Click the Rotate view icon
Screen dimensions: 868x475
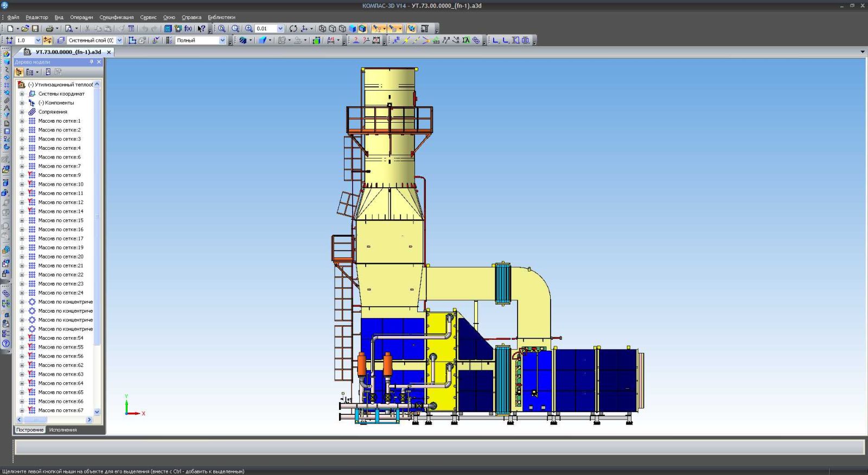point(293,28)
